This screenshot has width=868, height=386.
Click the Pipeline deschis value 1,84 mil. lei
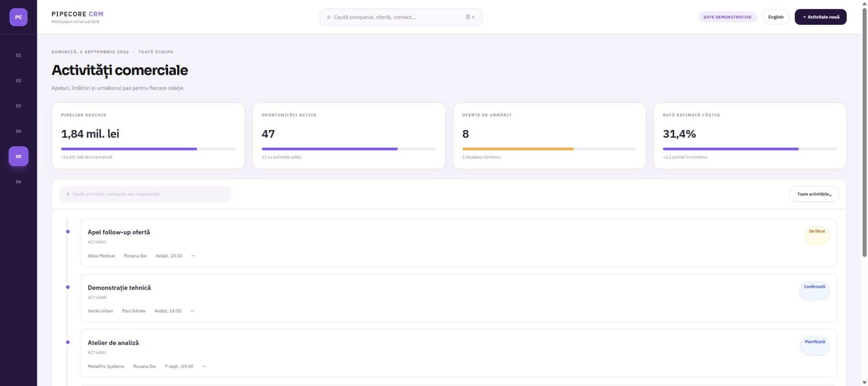[x=90, y=134]
